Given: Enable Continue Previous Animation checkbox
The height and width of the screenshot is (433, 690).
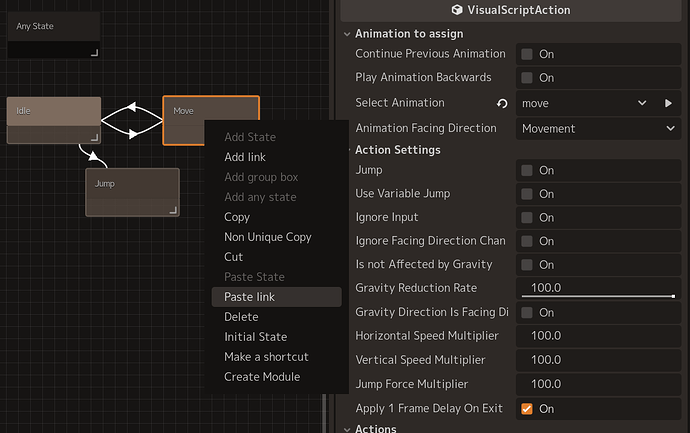Looking at the screenshot, I should (527, 54).
